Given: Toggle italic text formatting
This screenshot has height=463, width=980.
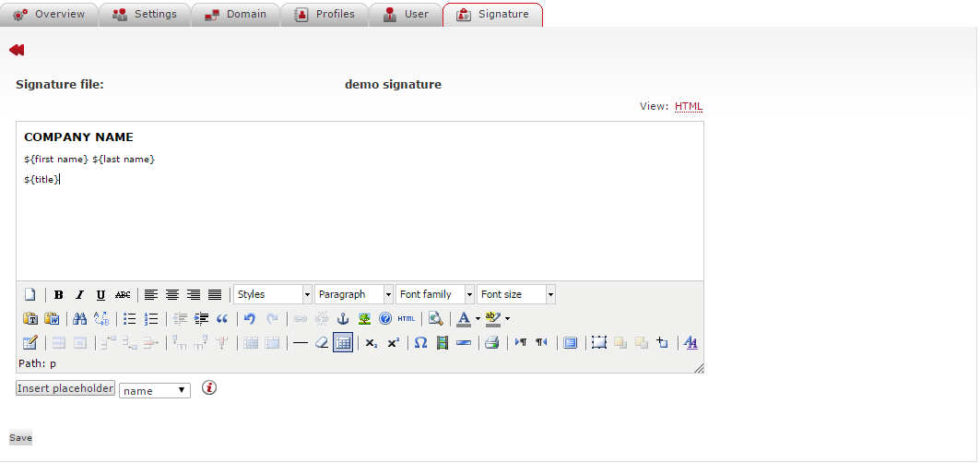Looking at the screenshot, I should click(79, 295).
